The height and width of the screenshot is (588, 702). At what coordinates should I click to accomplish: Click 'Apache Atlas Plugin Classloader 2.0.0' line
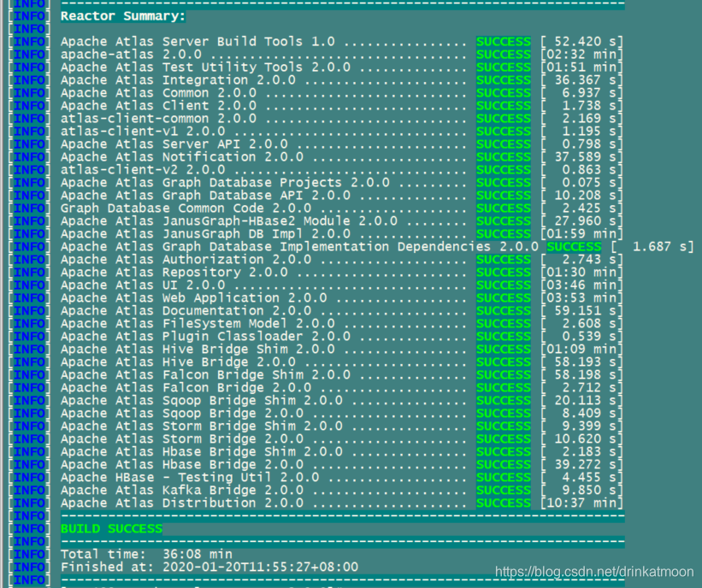pyautogui.click(x=205, y=337)
